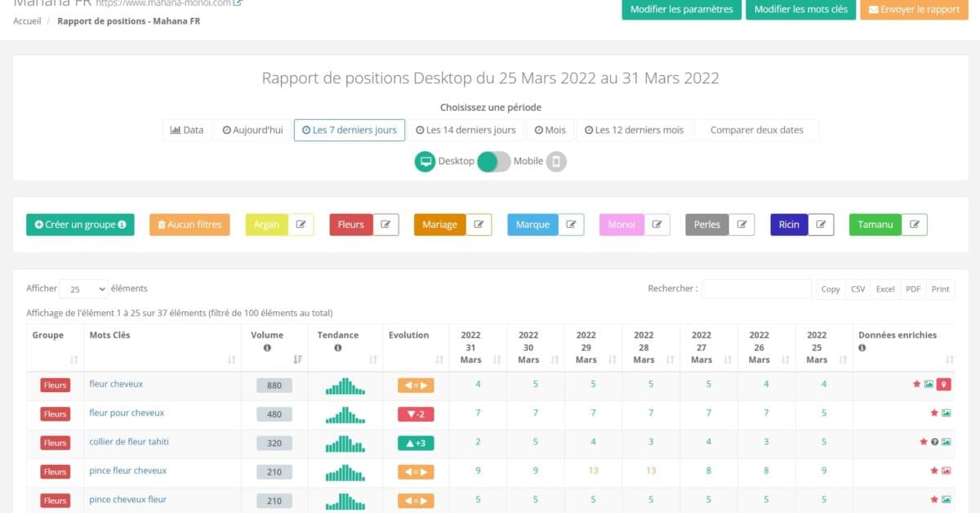Click the edit icon next to Ricin group
980x513 pixels.
(821, 225)
